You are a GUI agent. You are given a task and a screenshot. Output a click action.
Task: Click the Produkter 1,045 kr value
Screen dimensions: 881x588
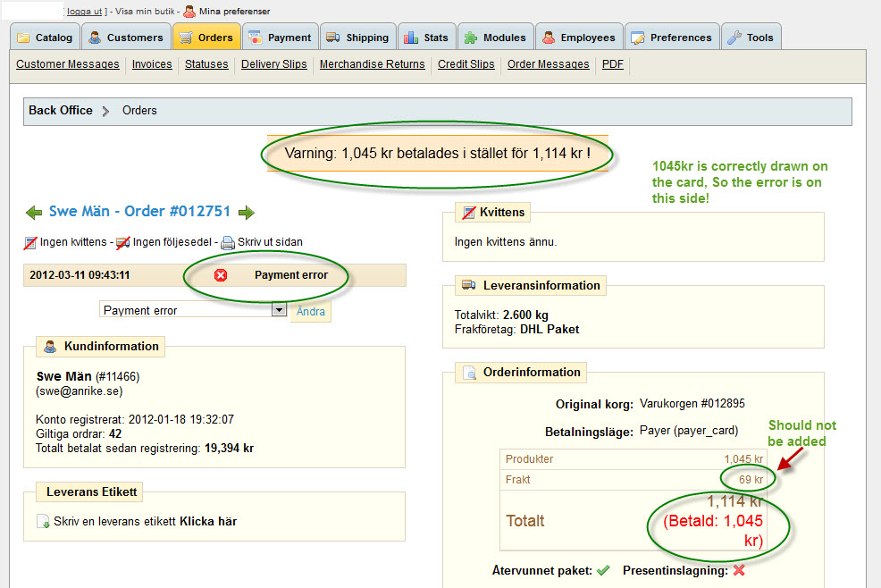[743, 458]
